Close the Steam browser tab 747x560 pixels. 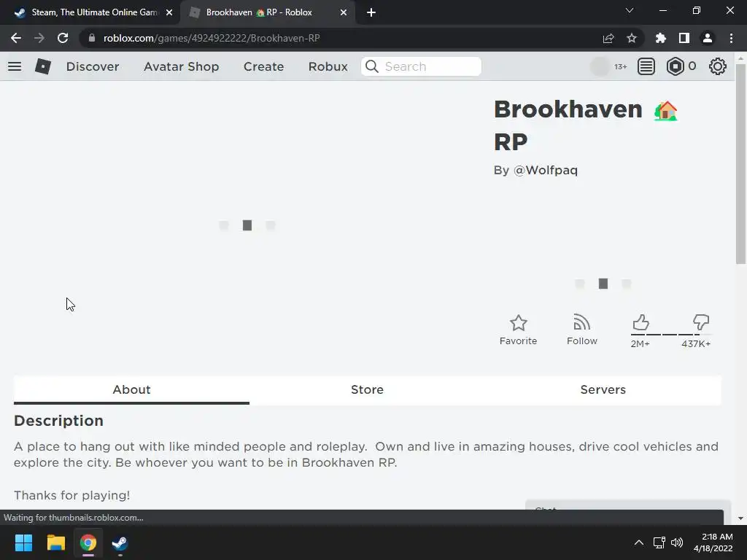169,12
